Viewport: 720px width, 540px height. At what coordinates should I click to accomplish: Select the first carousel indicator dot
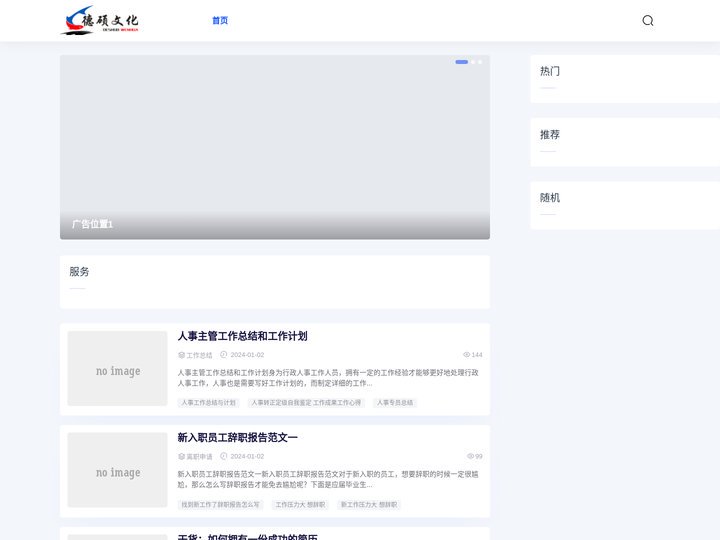(461, 62)
